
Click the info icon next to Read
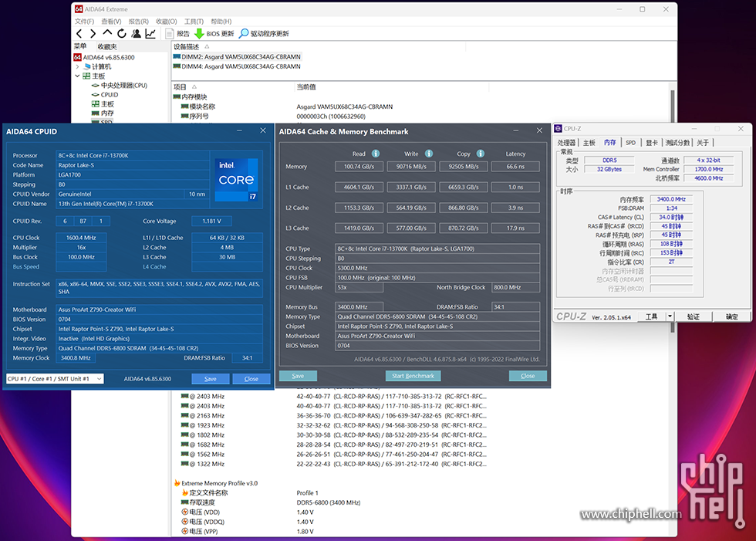pos(376,154)
